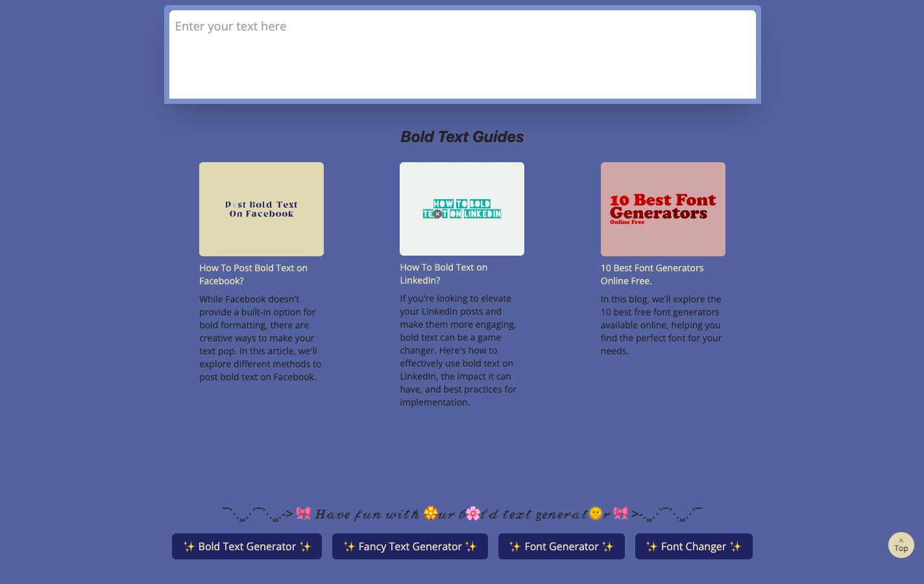The height and width of the screenshot is (584, 924).
Task: Visit "10 Best Font Generators Online Free." link
Action: 651,274
